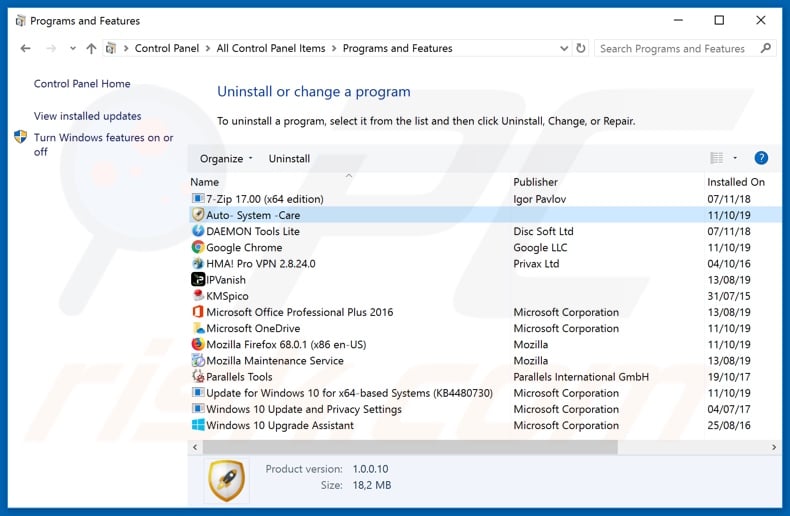Click the KB4480730 update entry icon
790x516 pixels.
tap(198, 393)
